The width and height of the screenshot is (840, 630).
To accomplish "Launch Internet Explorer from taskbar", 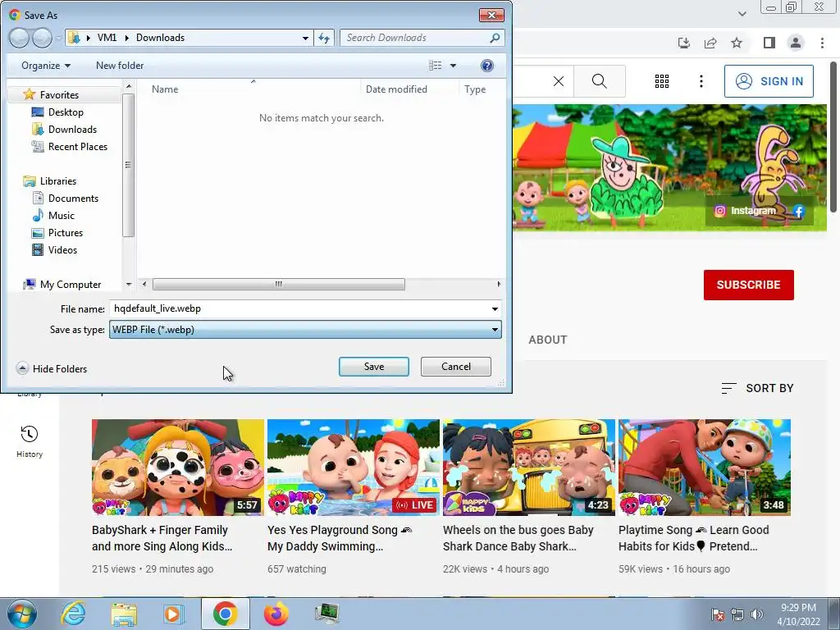I will coord(73,614).
